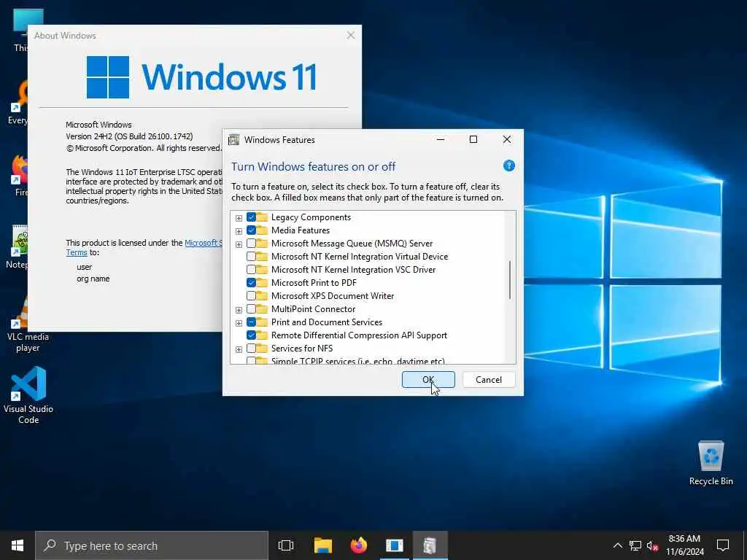
Task: Click the taskbar search box
Action: (152, 545)
